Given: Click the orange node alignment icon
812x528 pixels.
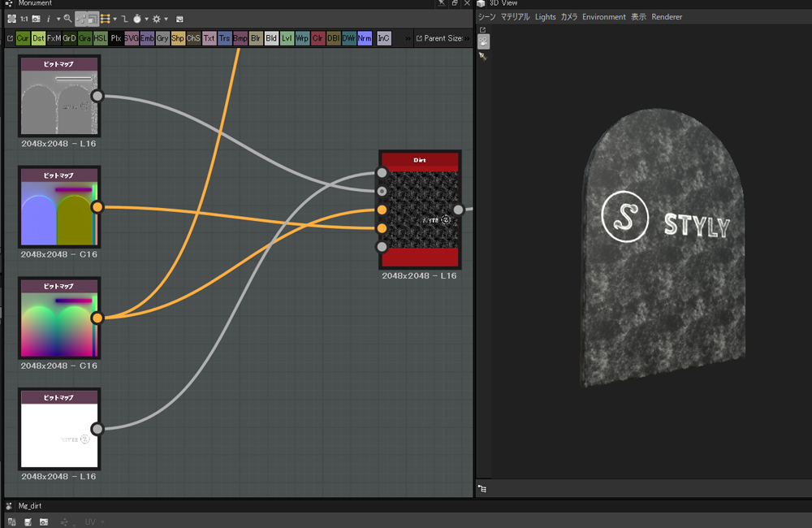Looking at the screenshot, I should (105, 19).
